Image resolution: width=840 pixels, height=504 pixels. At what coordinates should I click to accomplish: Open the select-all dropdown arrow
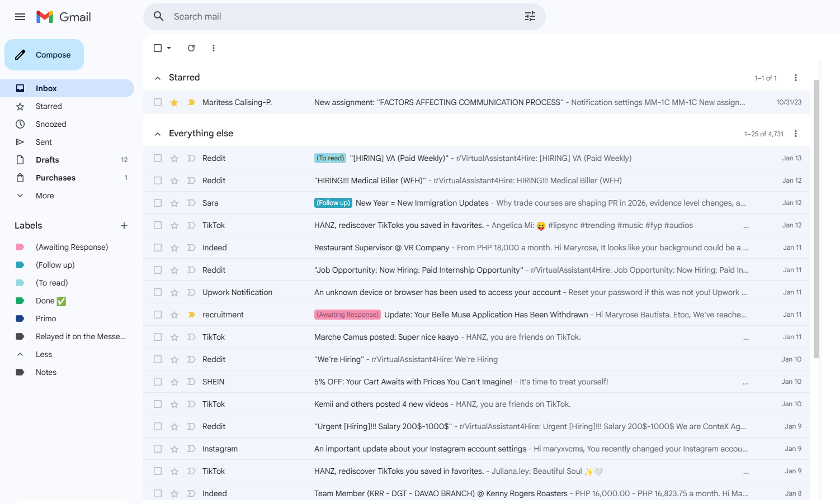169,48
